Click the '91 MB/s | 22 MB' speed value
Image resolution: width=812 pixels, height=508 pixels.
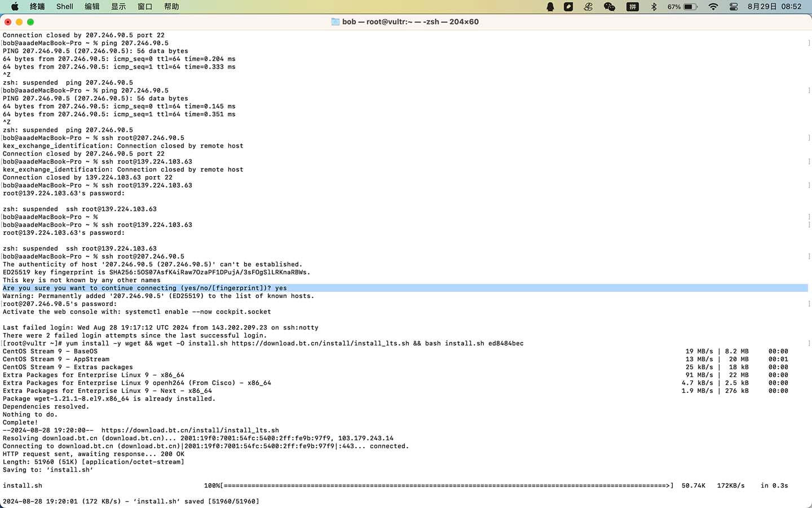coord(717,375)
